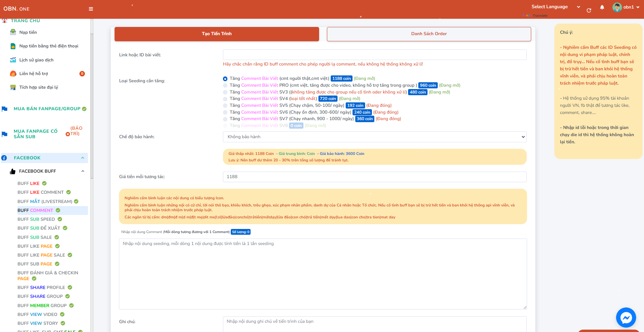This screenshot has height=332, width=644.
Task: Click the hamburger menu icon
Action: [91, 9]
